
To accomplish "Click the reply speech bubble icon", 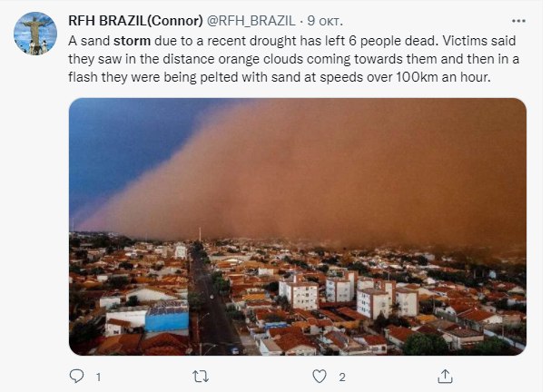I will (76, 376).
